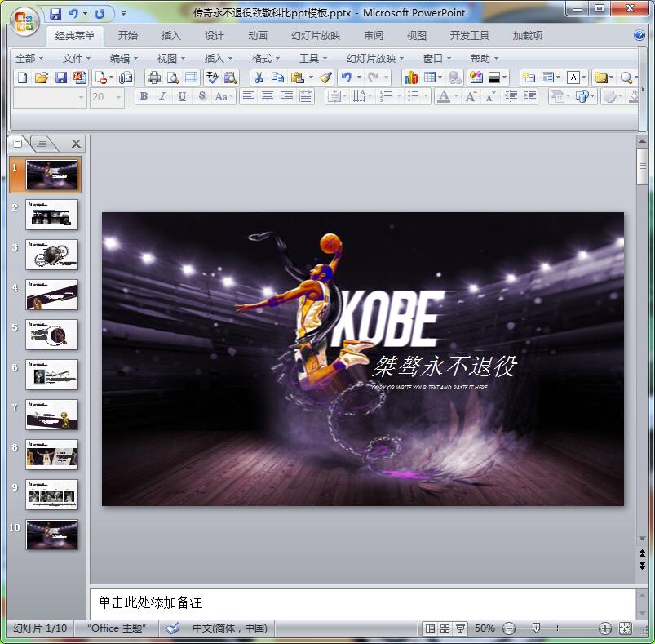Click the 50% zoom level button
This screenshot has width=655, height=644.
[485, 628]
